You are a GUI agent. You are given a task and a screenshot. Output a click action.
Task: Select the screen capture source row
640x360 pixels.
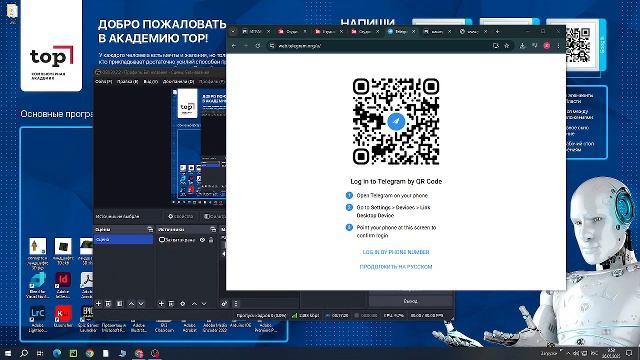tap(187, 240)
